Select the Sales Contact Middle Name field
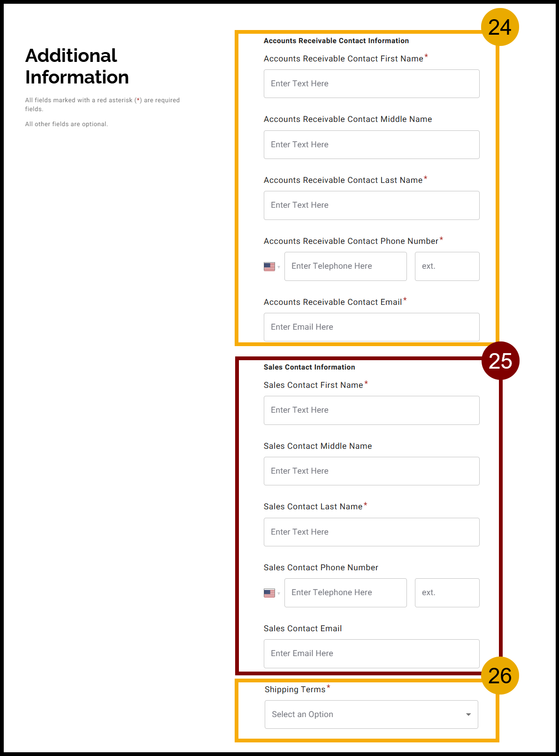The height and width of the screenshot is (756, 559). [x=371, y=471]
